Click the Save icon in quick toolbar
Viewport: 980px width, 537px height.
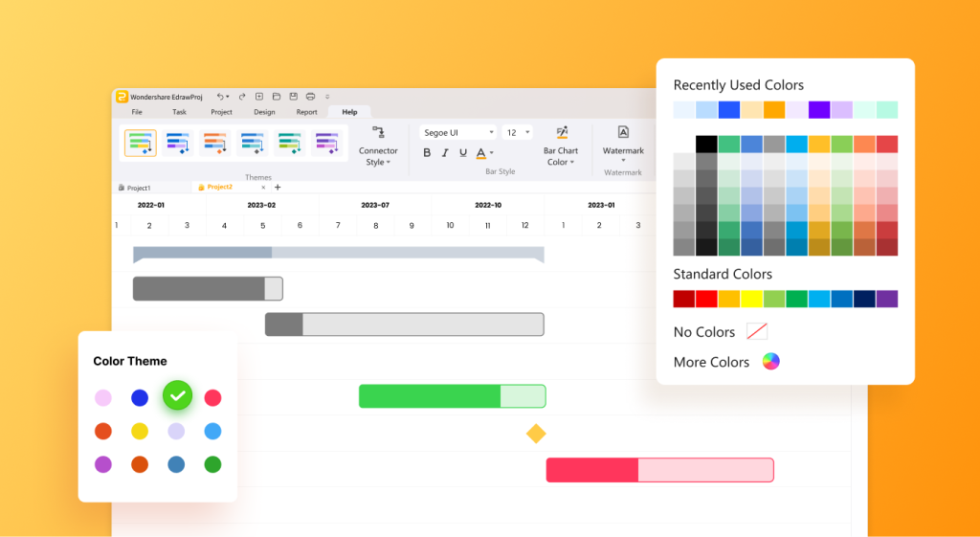pos(293,97)
